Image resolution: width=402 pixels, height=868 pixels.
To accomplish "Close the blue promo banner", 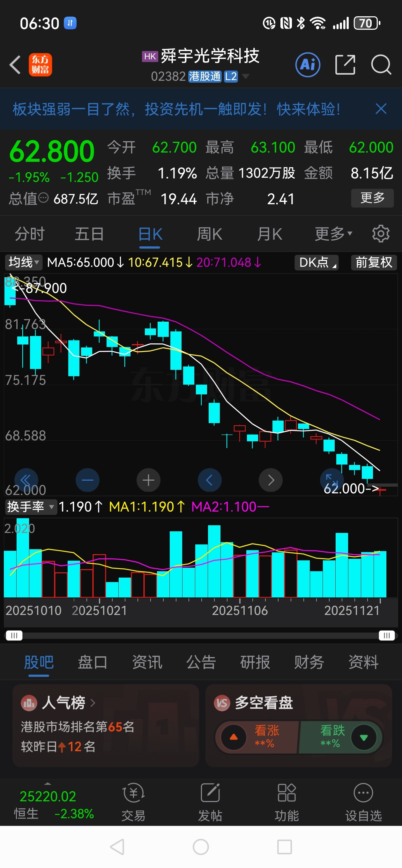I will coord(381,109).
